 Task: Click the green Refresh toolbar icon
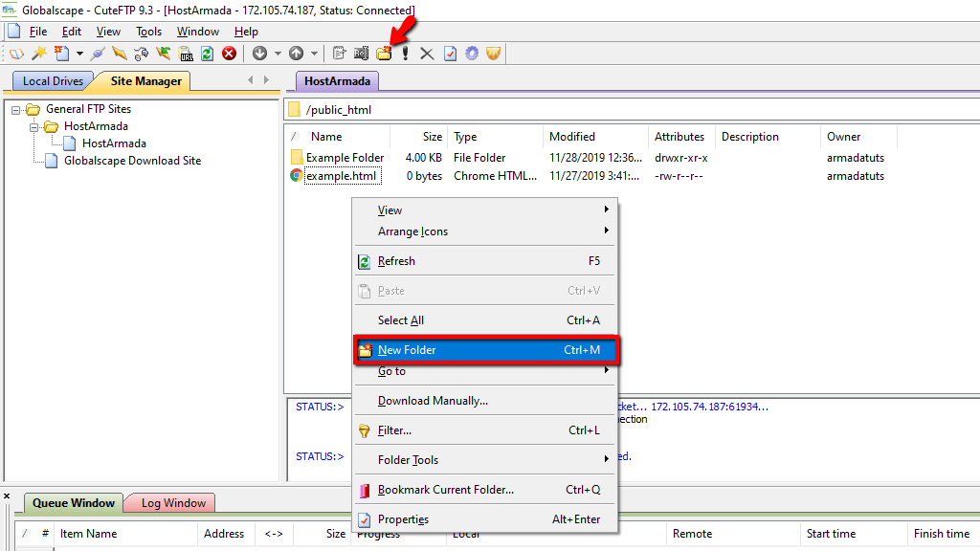207,54
